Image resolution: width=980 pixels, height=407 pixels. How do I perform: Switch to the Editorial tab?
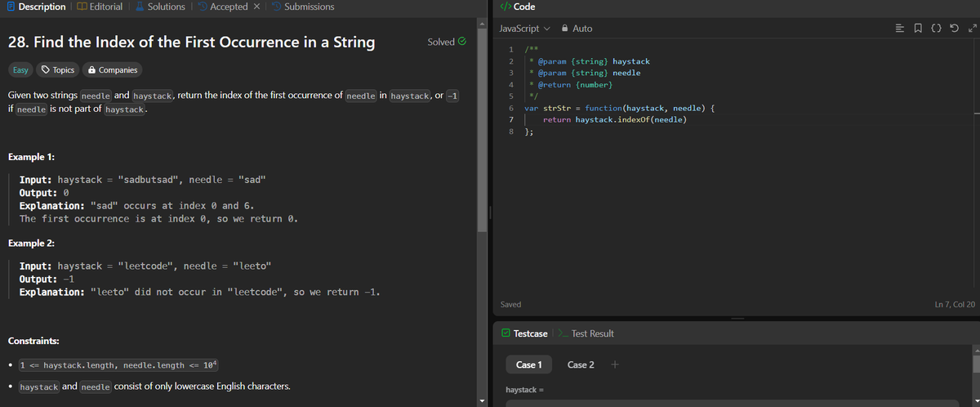(99, 7)
